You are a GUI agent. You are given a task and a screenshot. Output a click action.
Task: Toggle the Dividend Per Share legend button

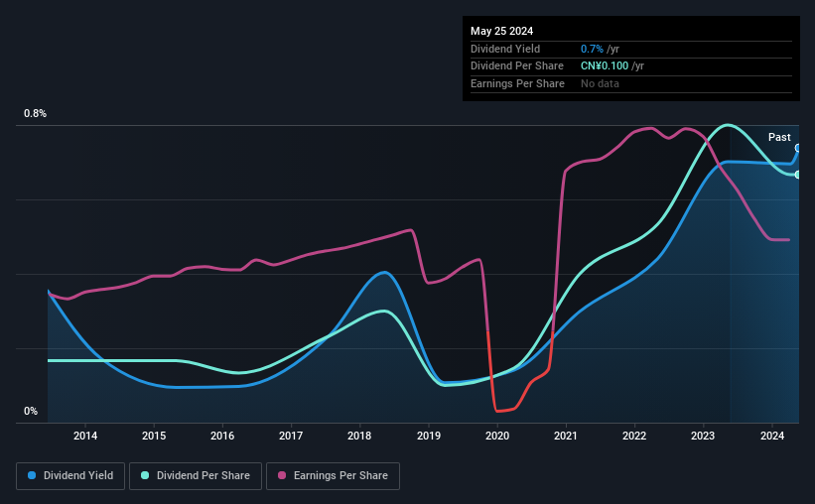(196, 476)
